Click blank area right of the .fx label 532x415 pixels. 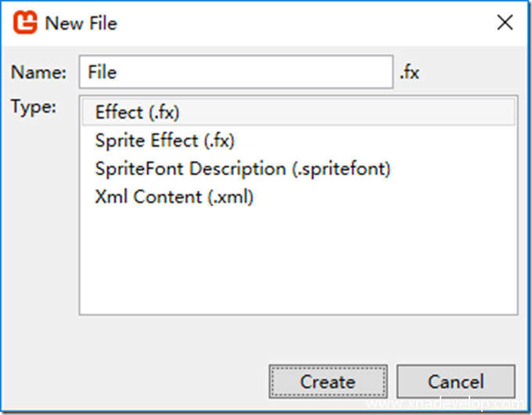pyautogui.click(x=469, y=73)
